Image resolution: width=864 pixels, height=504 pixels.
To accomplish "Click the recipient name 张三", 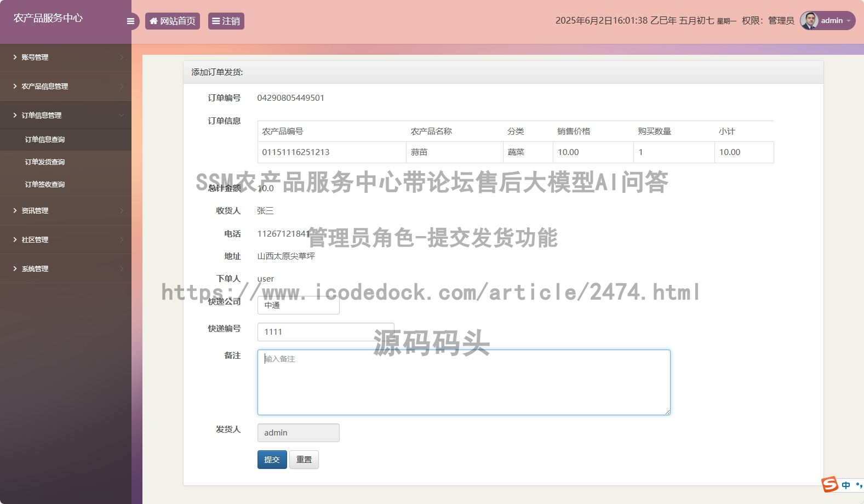I will pos(265,211).
